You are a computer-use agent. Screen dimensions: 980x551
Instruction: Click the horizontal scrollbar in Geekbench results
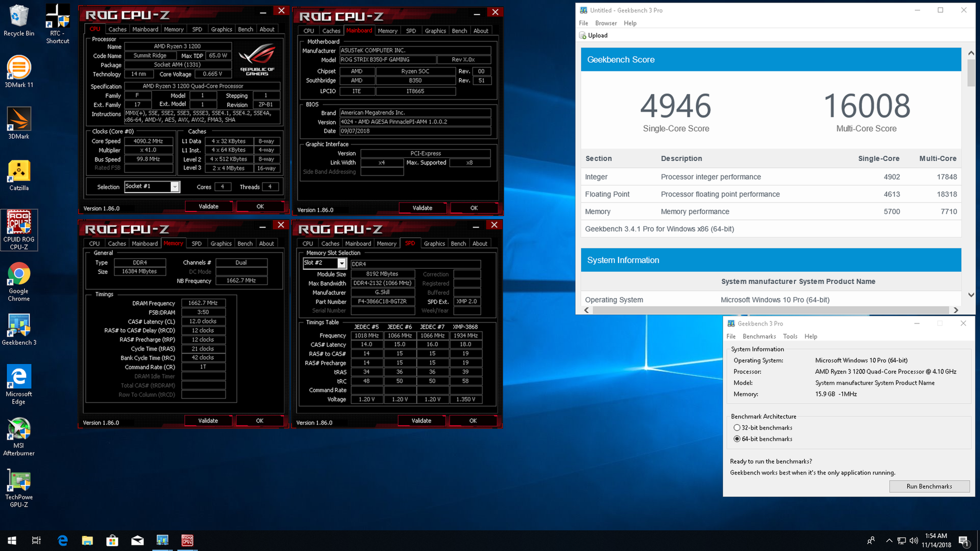[x=771, y=310]
